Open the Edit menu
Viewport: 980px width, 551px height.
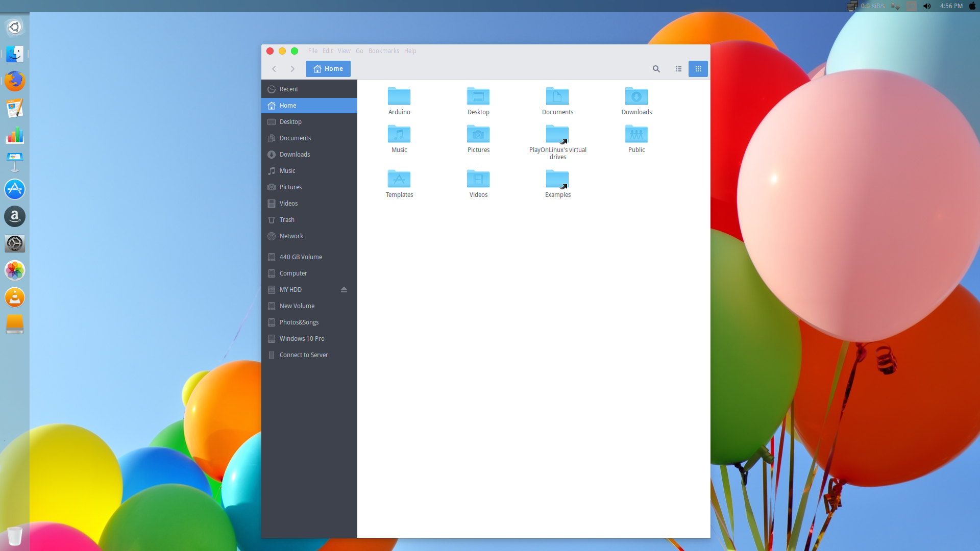click(x=328, y=51)
